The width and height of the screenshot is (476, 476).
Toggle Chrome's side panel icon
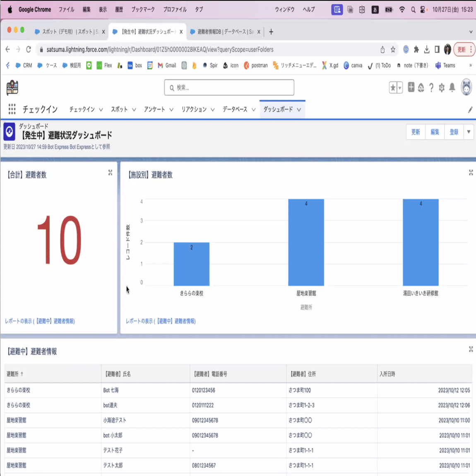[437, 50]
